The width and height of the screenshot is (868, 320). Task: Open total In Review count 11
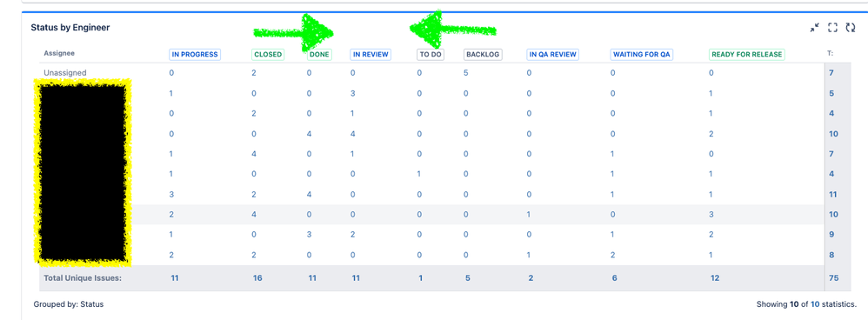click(x=356, y=278)
